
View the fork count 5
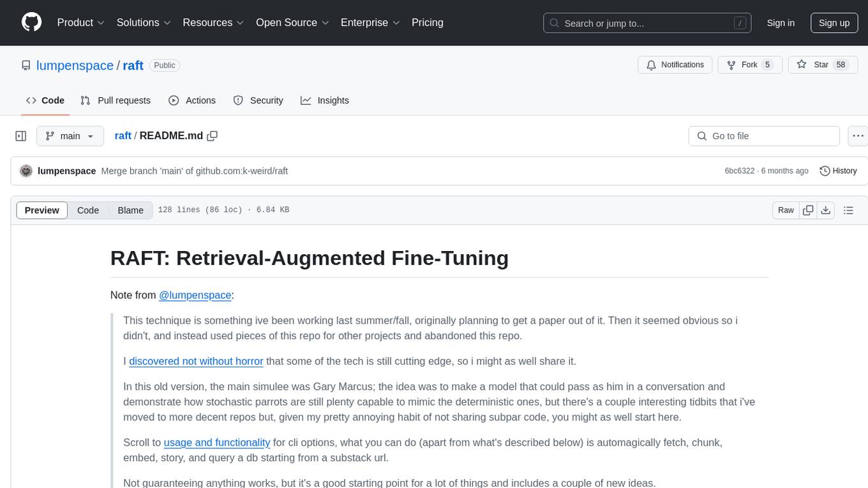click(x=767, y=65)
